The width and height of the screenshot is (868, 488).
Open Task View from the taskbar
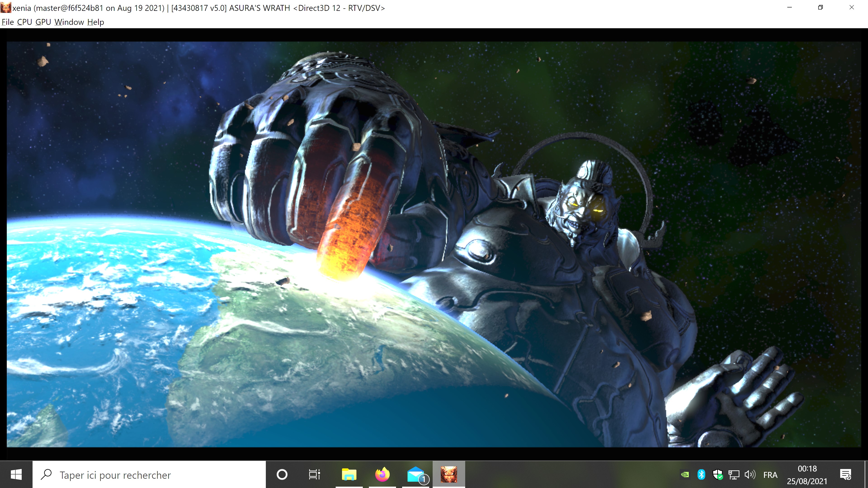[x=314, y=475]
